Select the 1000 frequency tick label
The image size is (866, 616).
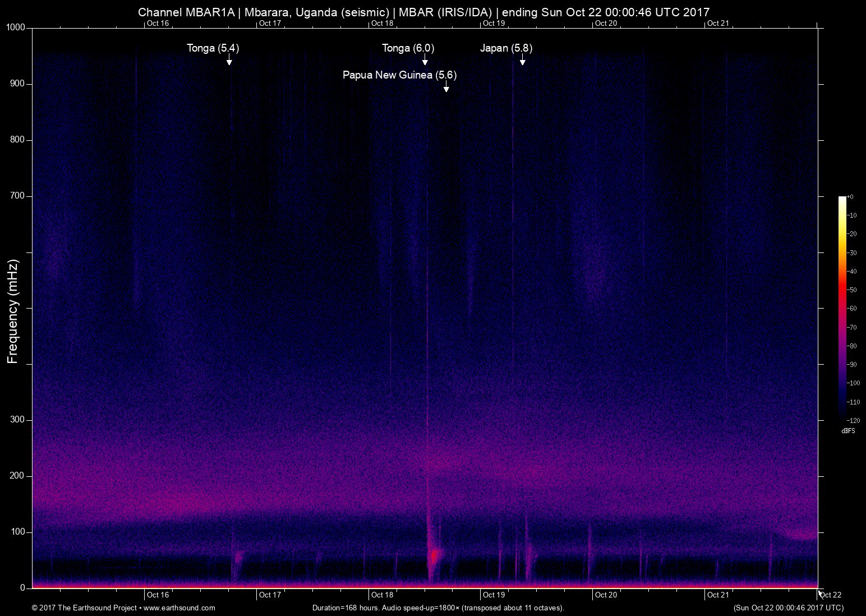(x=17, y=26)
